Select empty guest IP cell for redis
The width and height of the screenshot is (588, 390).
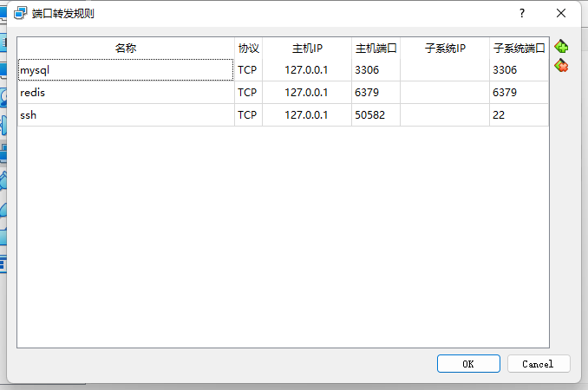(445, 93)
